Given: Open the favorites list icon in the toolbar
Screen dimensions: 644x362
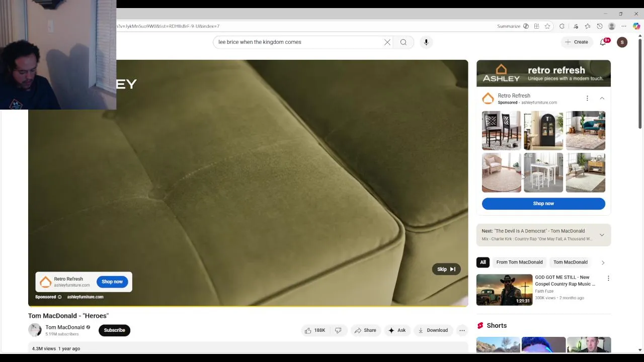Looking at the screenshot, I should click(587, 26).
